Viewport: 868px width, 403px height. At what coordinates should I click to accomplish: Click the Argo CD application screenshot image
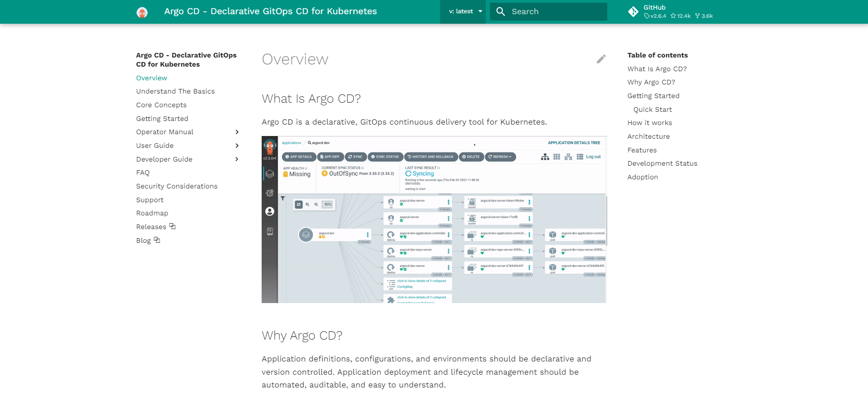434,220
